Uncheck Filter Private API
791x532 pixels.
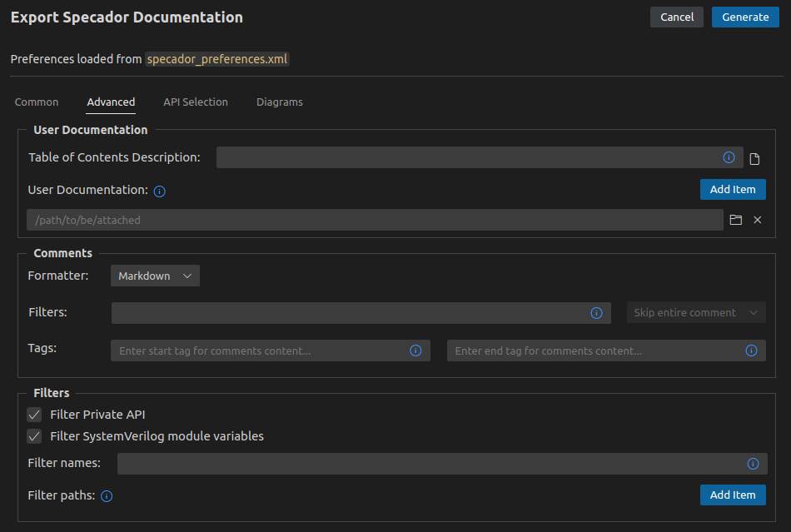34,414
